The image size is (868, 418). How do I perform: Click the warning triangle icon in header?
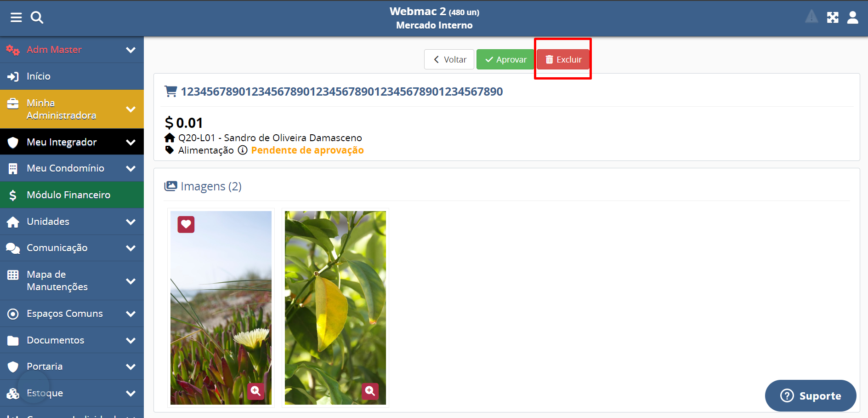coord(811,17)
